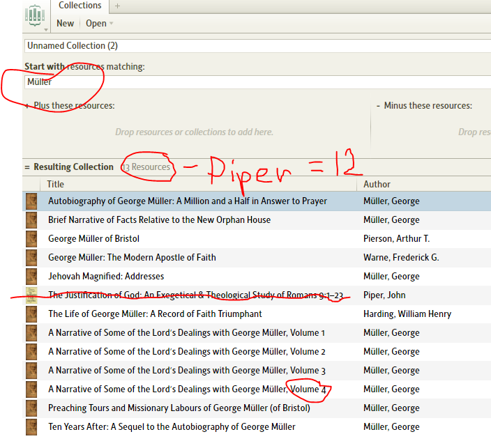
Task: Click cover icon of Brief Narrative of Facts
Action: (31, 220)
